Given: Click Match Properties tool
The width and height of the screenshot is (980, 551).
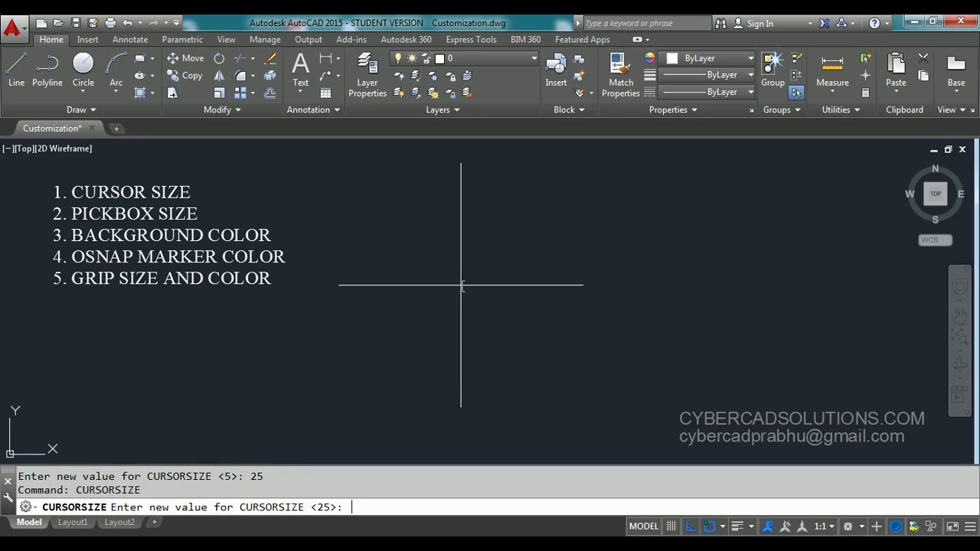Looking at the screenshot, I should tap(620, 75).
